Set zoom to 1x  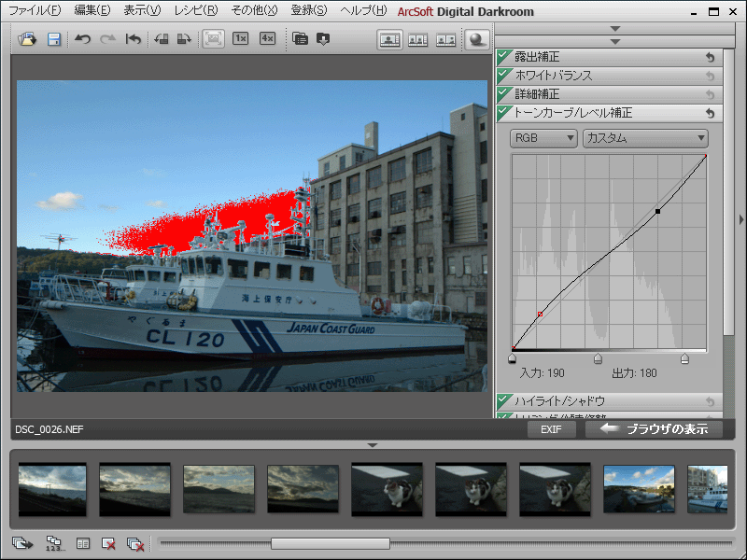(241, 38)
